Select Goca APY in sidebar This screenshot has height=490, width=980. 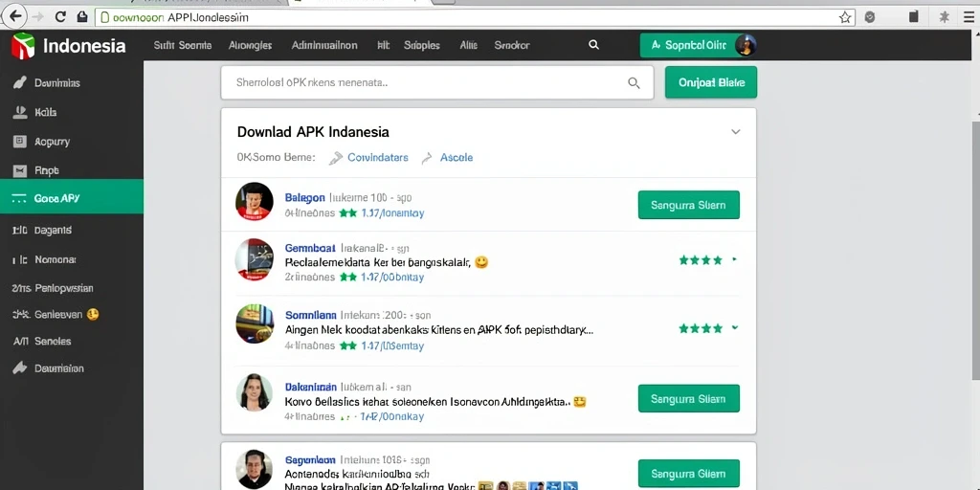tap(72, 199)
